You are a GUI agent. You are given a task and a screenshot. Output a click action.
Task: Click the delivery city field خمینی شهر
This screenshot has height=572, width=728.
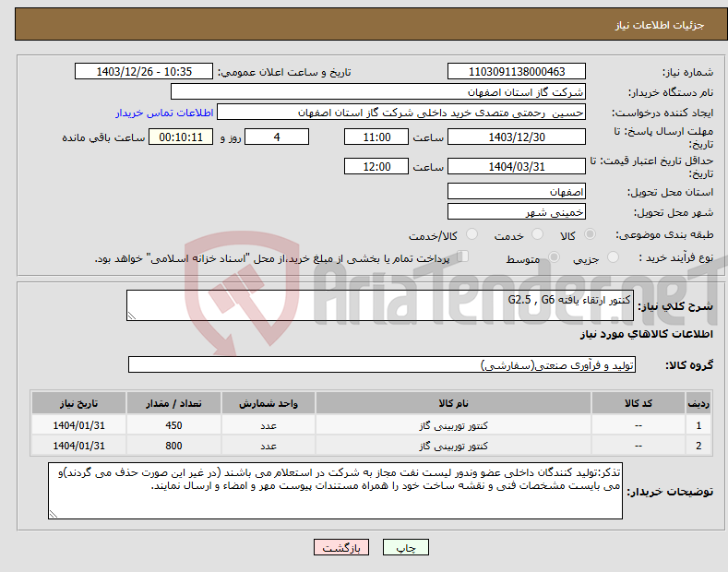pyautogui.click(x=517, y=211)
